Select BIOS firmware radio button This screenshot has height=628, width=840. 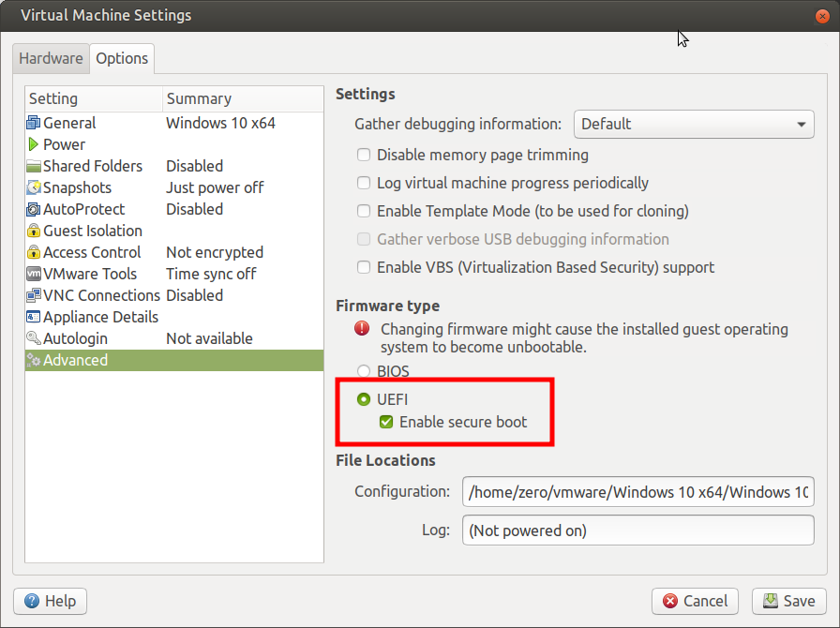tap(364, 371)
